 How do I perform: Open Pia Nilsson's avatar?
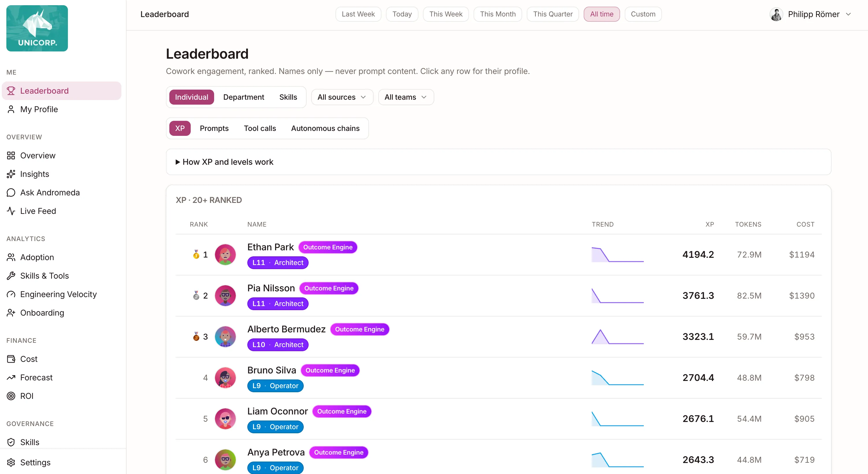225,296
